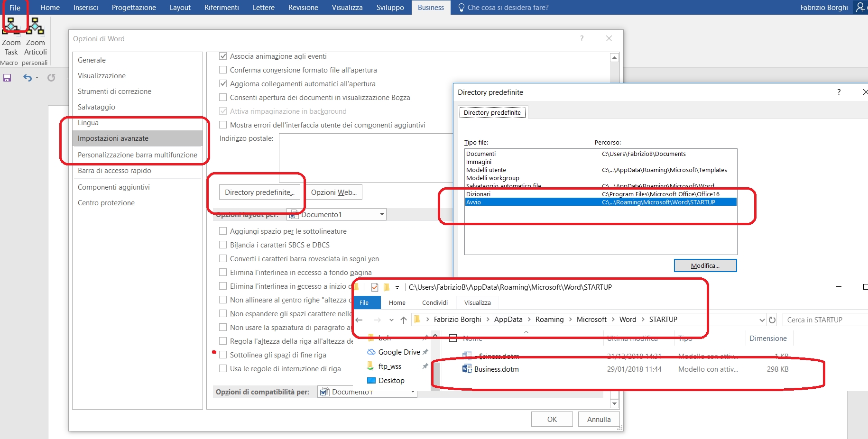Click Cerca in STARTUP search box

click(x=825, y=320)
